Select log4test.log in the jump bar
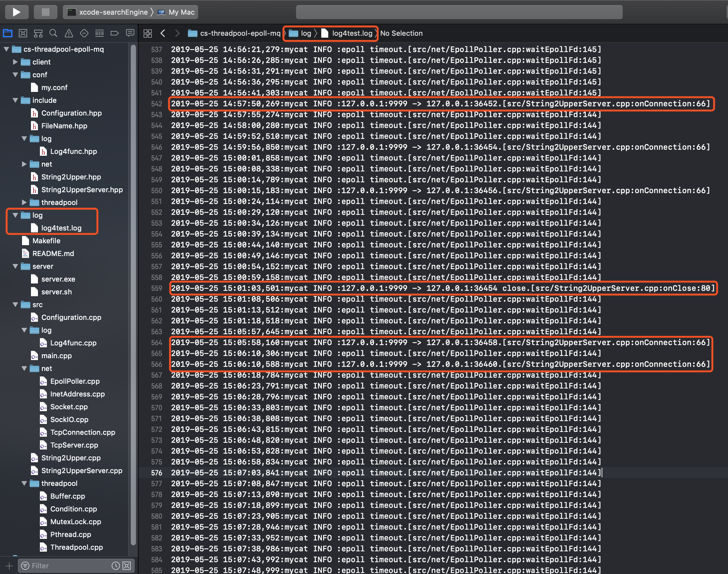 pos(352,33)
